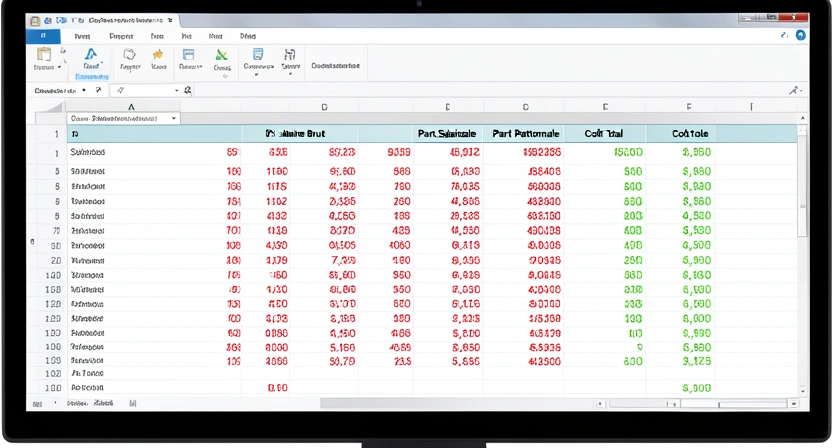Viewport: 832px width, 448px height.
Task: Click the blue letter A font icon
Action: coord(91,54)
